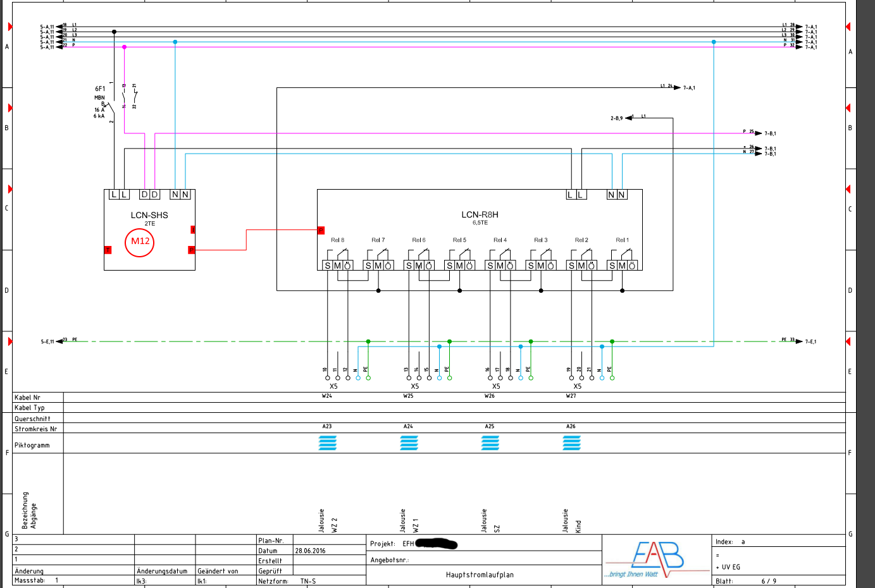The height and width of the screenshot is (588, 875).
Task: Click the Rel 8 relay contact symbol
Action: tap(342, 255)
